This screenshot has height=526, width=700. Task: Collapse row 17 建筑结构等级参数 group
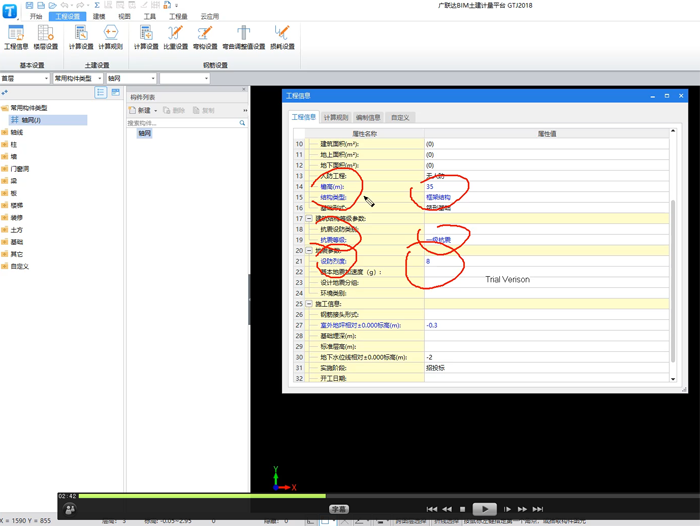coord(308,218)
